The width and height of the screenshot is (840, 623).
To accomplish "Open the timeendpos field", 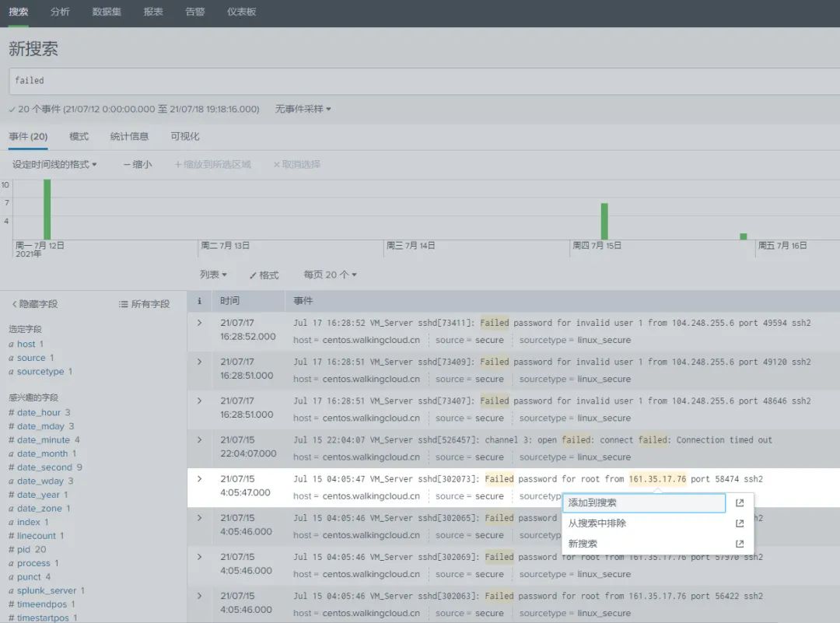I will pyautogui.click(x=42, y=604).
